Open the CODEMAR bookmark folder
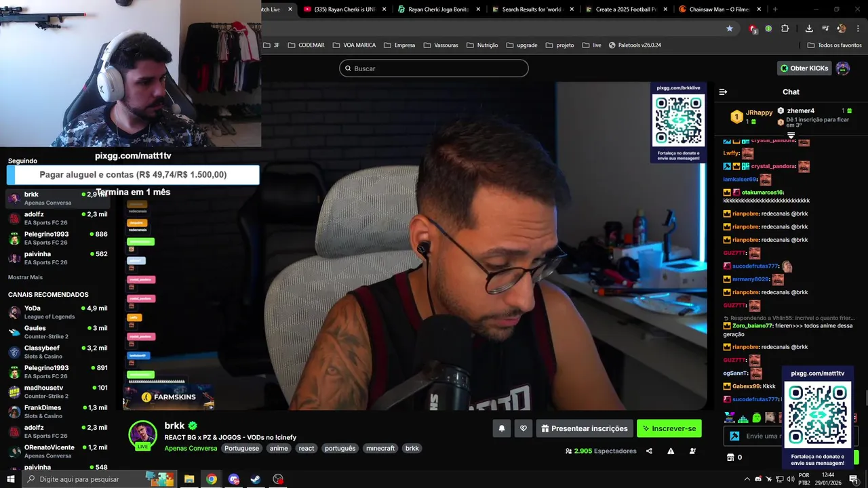The width and height of the screenshot is (868, 488). (x=306, y=45)
